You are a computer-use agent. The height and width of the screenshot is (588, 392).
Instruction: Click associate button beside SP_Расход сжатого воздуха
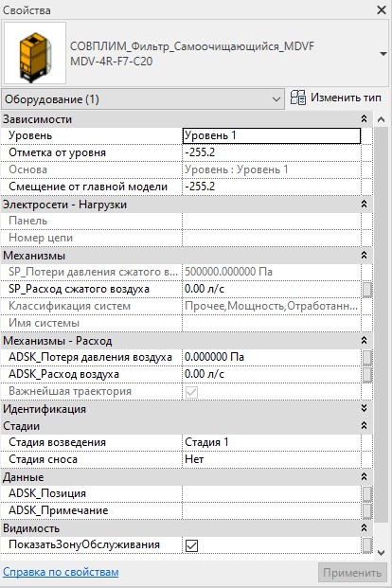pos(367,290)
